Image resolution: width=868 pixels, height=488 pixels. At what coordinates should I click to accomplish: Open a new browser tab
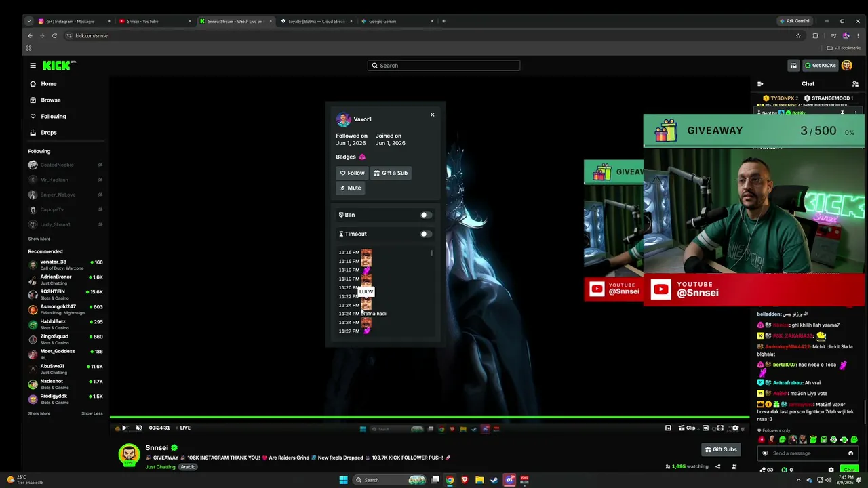[x=443, y=21]
